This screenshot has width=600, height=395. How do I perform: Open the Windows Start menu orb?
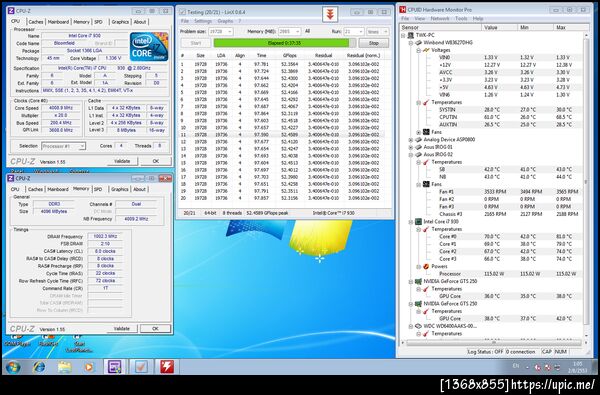coord(14,367)
